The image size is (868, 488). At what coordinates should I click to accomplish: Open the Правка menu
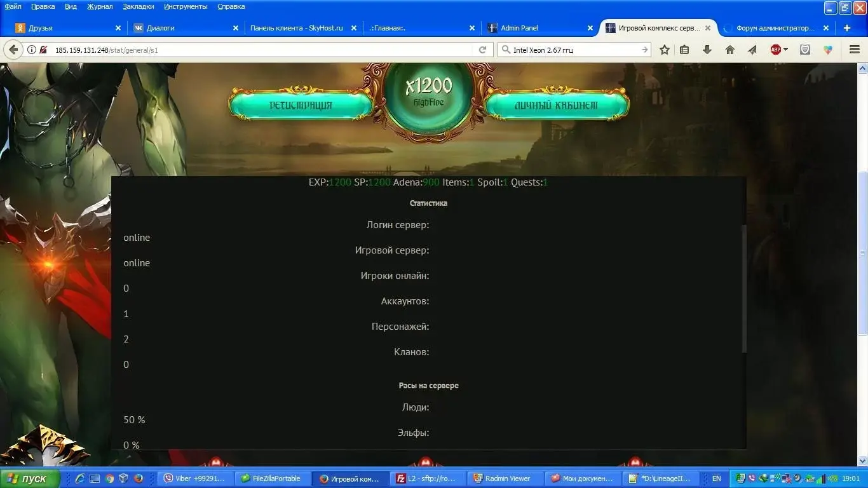pyautogui.click(x=43, y=6)
